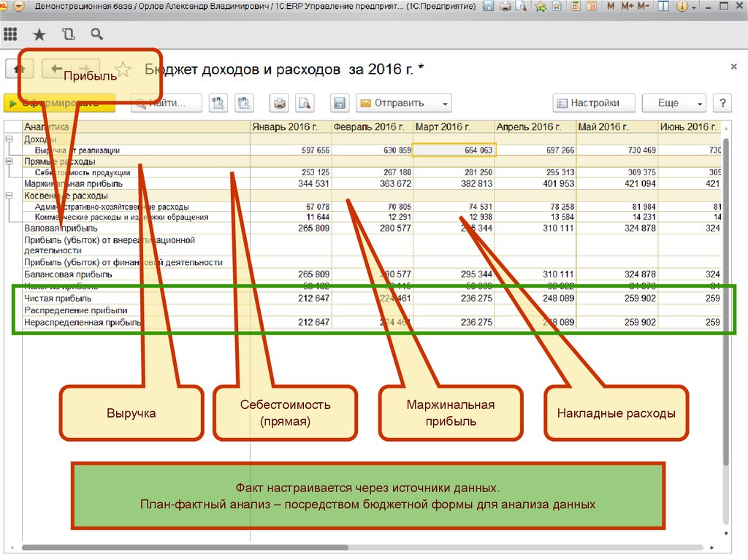Image resolution: width=748 pixels, height=560 pixels.
Task: Open print preview from report toolbar
Action: pyautogui.click(x=305, y=103)
